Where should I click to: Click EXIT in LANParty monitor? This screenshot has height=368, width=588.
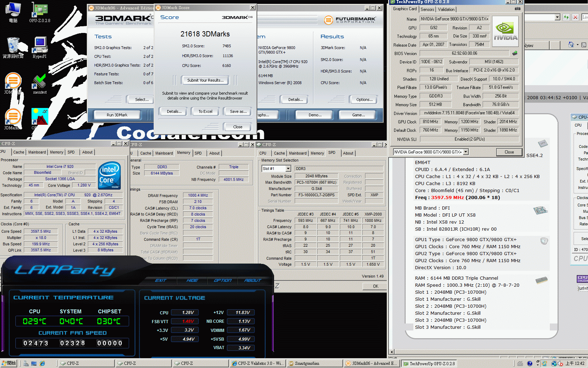tap(161, 280)
